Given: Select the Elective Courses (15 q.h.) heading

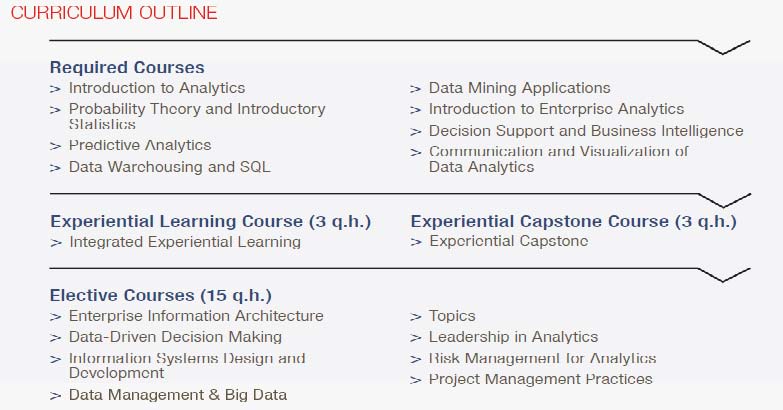Looking at the screenshot, I should [x=161, y=295].
